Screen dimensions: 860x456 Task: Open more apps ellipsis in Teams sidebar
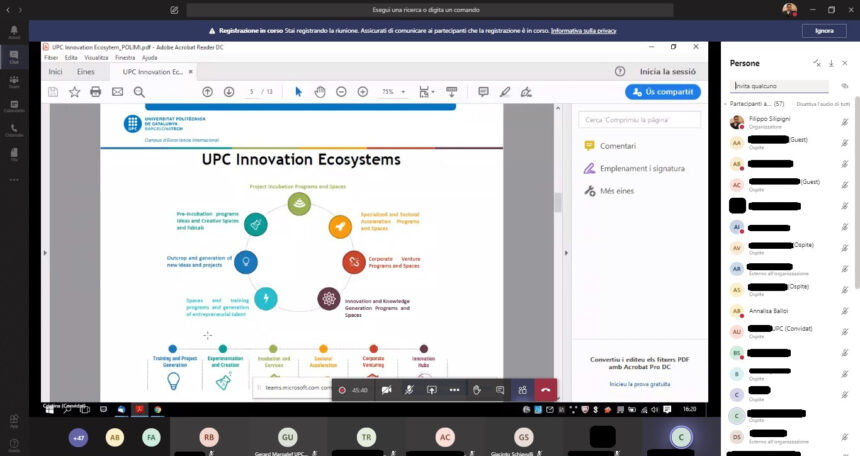[x=14, y=179]
